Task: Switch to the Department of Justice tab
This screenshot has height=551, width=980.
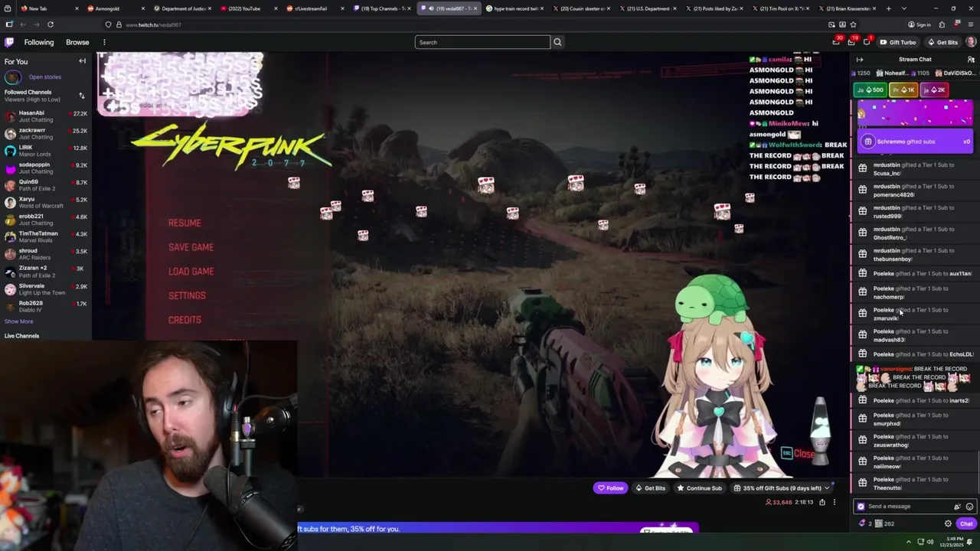Action: (x=181, y=8)
